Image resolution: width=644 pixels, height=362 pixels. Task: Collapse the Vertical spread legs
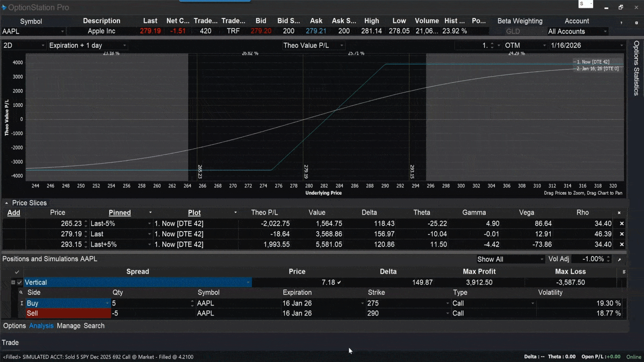[13, 283]
